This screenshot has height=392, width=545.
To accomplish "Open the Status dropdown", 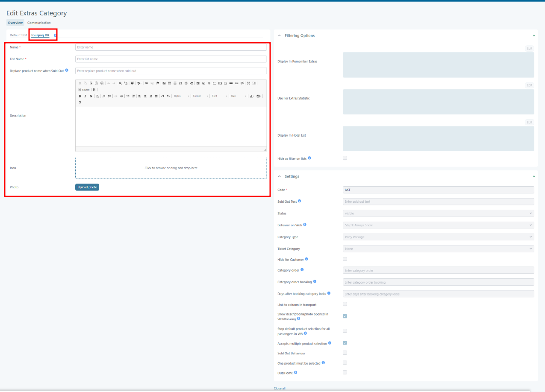I will tap(438, 213).
